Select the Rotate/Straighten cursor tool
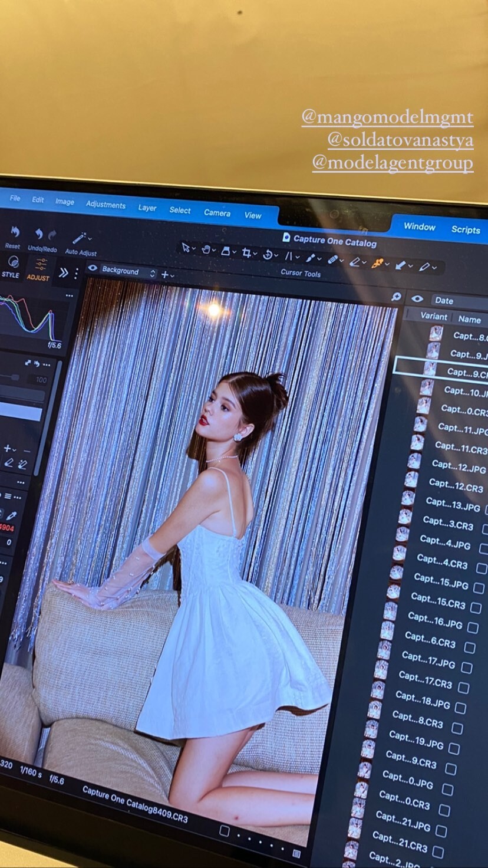488x868 pixels. (x=268, y=254)
